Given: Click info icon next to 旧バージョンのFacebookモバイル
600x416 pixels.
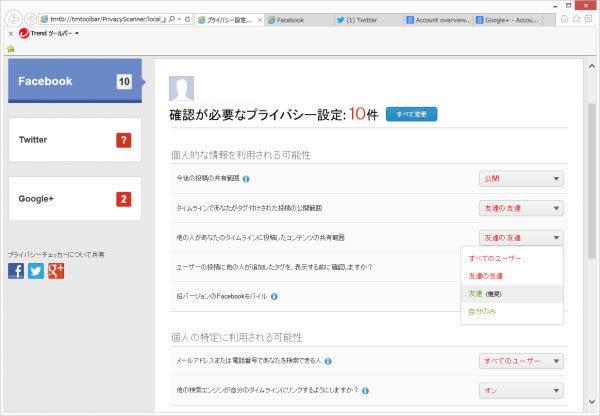Looking at the screenshot, I should (274, 296).
